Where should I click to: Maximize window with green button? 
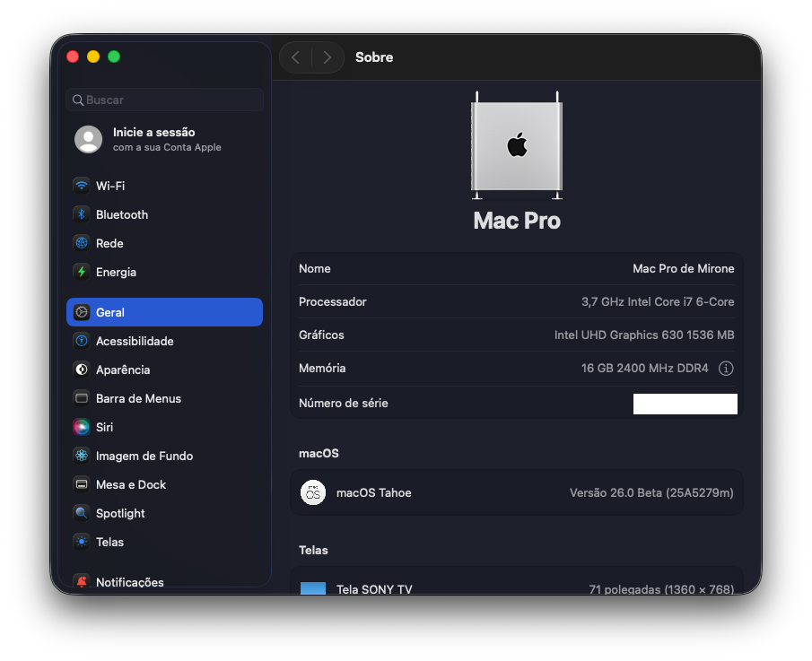(114, 57)
